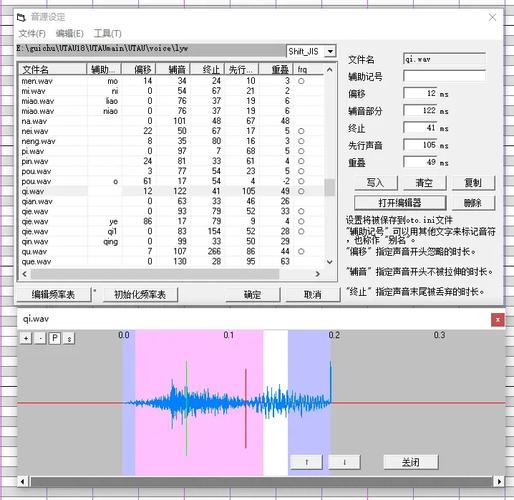Click the 偏移 field showing 12
This screenshot has height=500, width=514.
(420, 93)
